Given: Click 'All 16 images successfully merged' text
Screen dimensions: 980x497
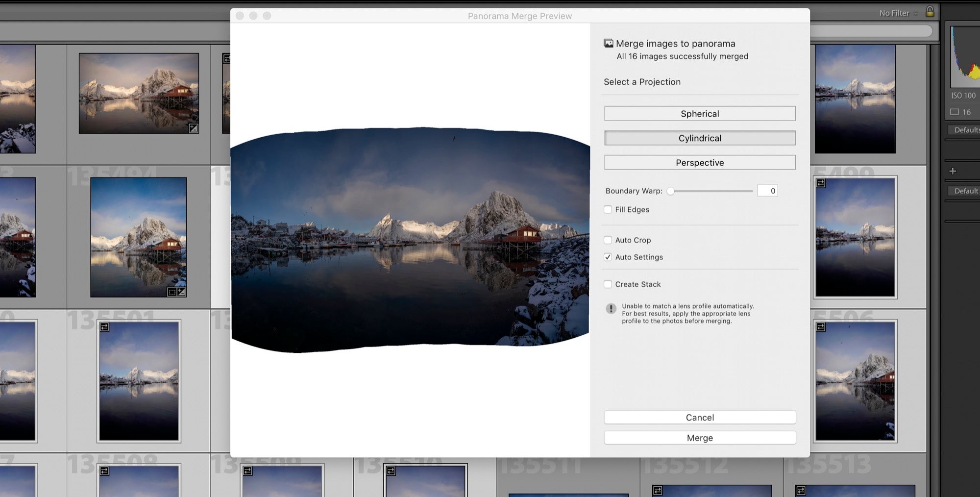Looking at the screenshot, I should point(683,56).
